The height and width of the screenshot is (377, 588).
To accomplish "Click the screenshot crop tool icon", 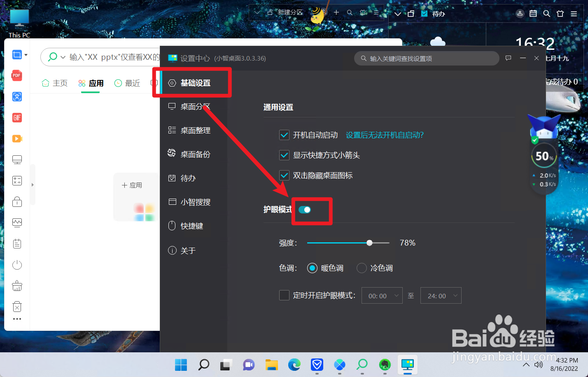I will click(x=16, y=55).
